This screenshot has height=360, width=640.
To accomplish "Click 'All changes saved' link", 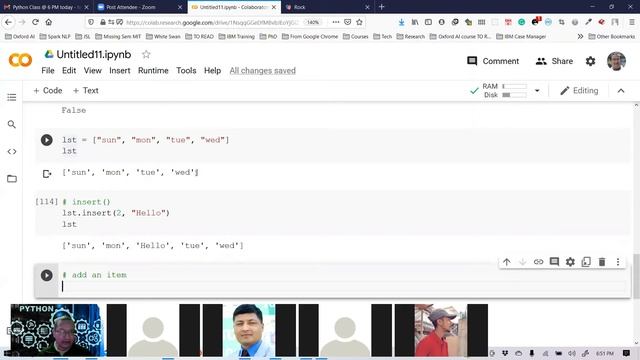I will tap(262, 71).
